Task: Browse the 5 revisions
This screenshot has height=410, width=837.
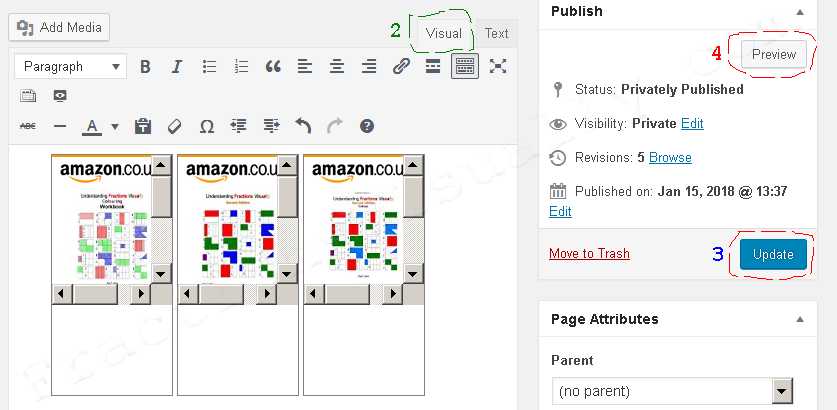Action: [x=670, y=157]
